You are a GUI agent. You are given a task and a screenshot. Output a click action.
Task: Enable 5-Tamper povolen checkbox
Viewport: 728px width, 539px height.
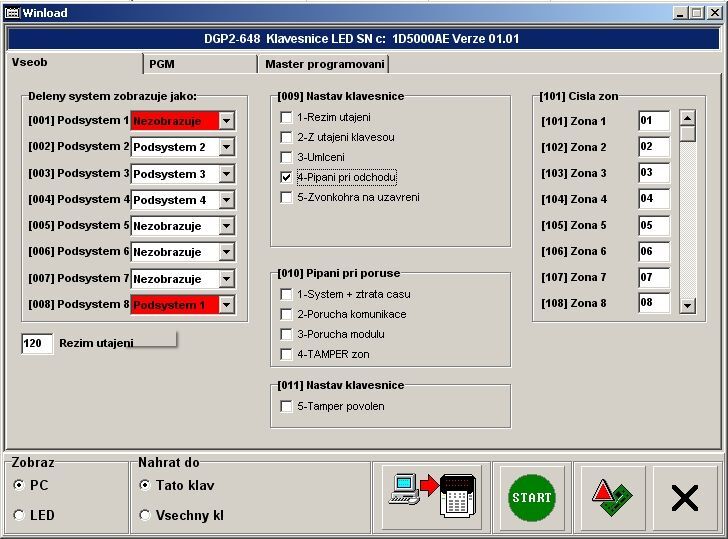point(287,407)
